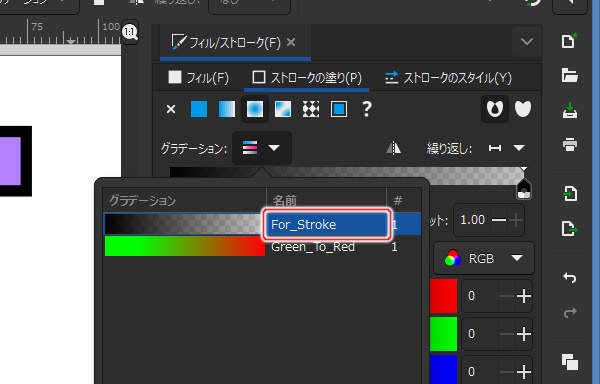
Task: Click the green channel color slider
Action: coord(444,334)
